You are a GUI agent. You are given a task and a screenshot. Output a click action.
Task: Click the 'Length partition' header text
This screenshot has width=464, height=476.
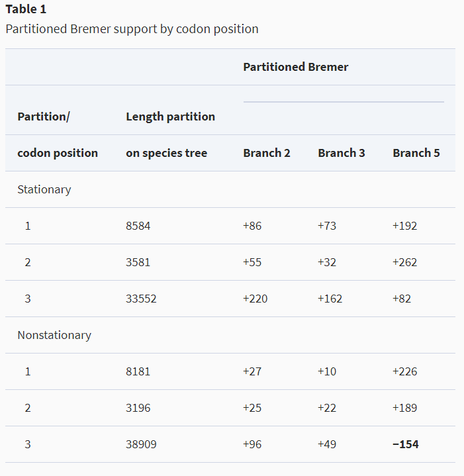tap(170, 117)
